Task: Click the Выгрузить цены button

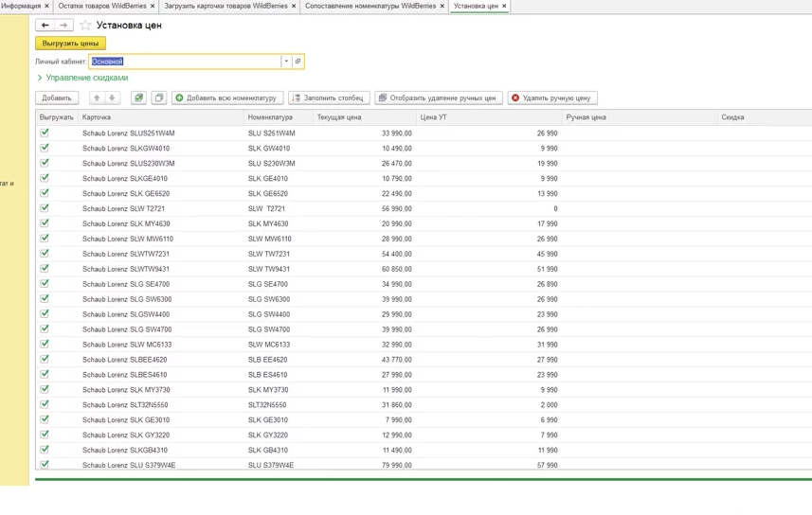Action: click(x=70, y=43)
